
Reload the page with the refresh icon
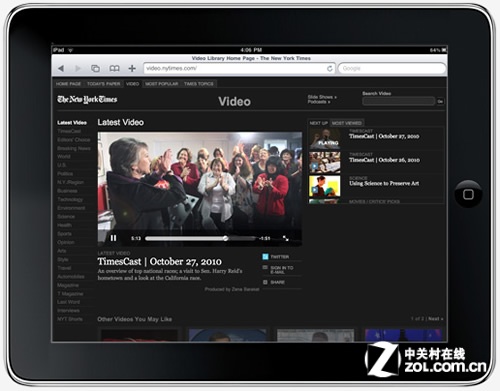[x=329, y=68]
